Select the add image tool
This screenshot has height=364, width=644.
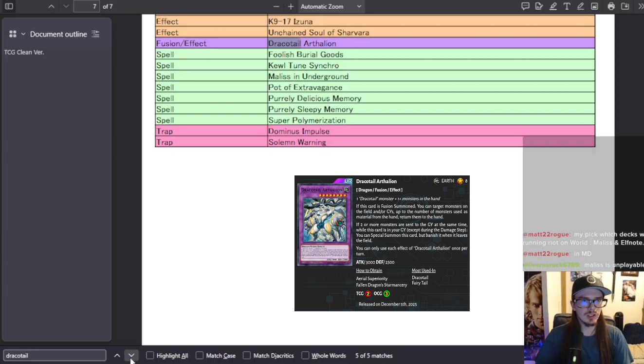point(594,6)
